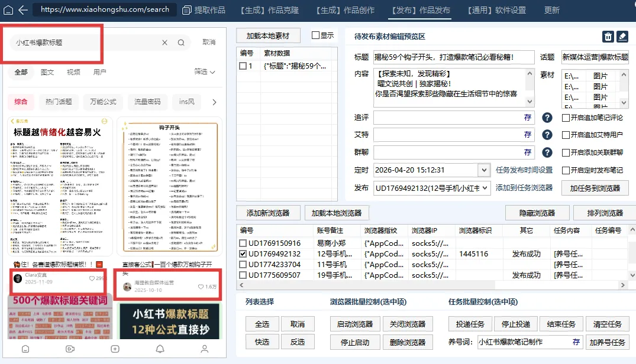This screenshot has width=636, height=364.
Task: Click the 加任务到浏览器 button
Action: coord(595,188)
